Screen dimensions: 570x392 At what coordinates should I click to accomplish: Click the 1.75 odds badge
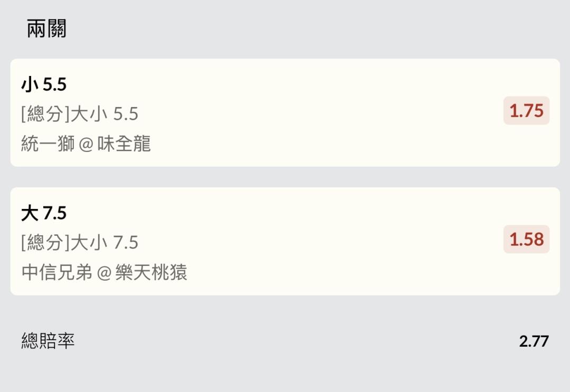click(x=526, y=110)
